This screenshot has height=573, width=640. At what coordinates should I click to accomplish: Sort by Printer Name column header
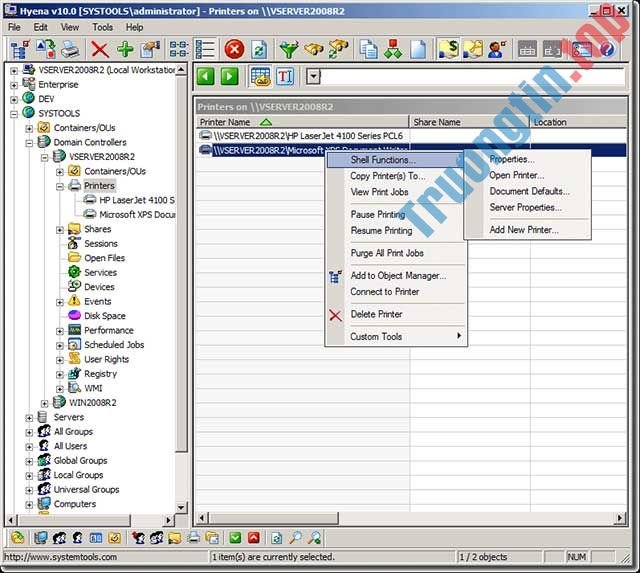[302, 122]
